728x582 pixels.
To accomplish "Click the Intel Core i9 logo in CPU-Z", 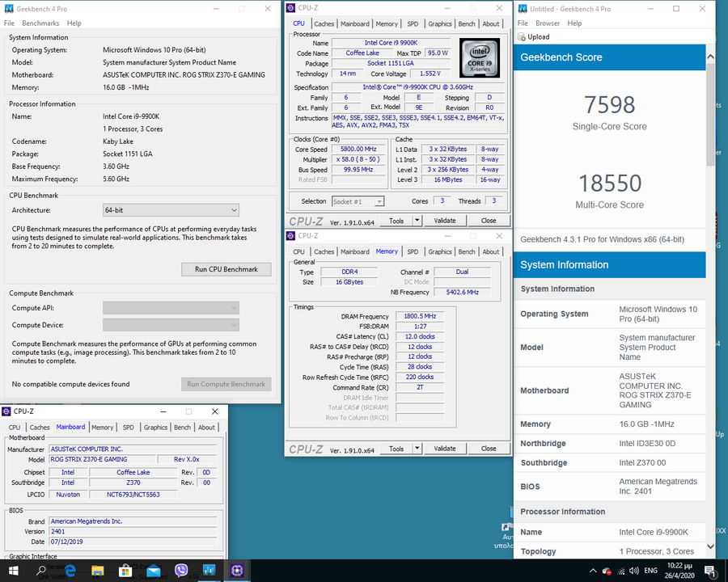I will click(479, 57).
